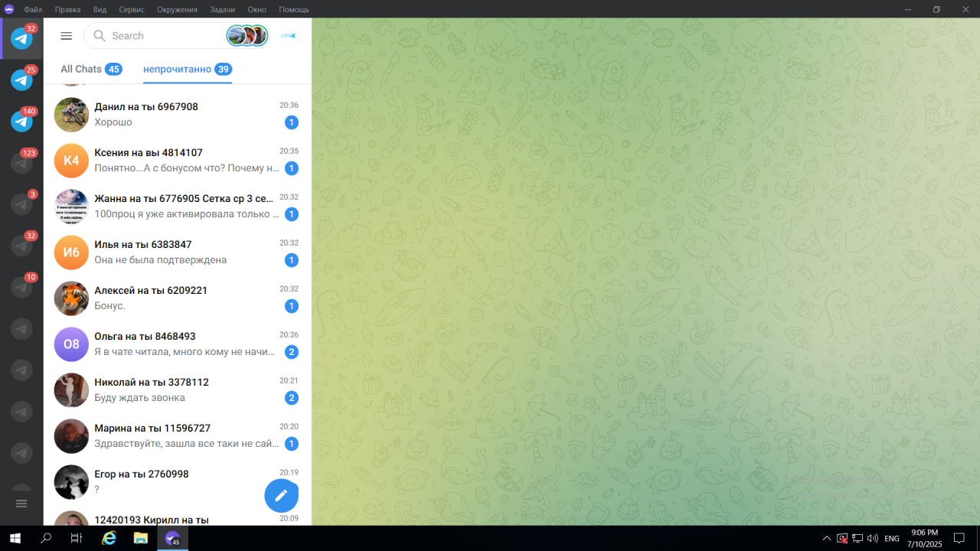980x551 pixels.
Task: Open Task View on the taskbar
Action: (x=77, y=538)
